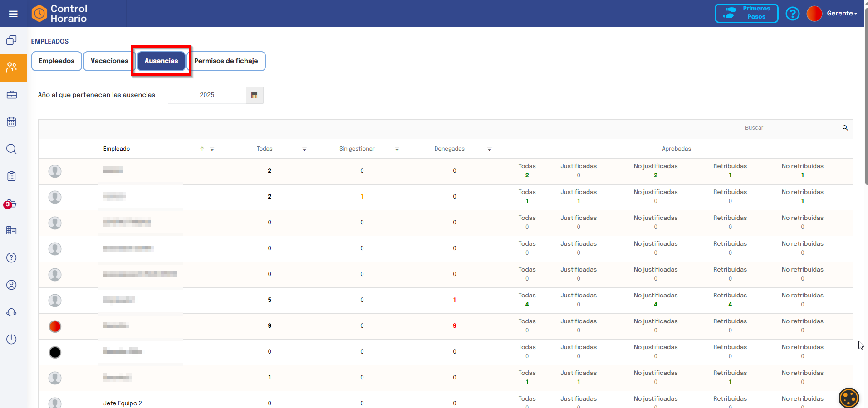Click the black employee avatar in table
The width and height of the screenshot is (868, 408).
pyautogui.click(x=55, y=352)
